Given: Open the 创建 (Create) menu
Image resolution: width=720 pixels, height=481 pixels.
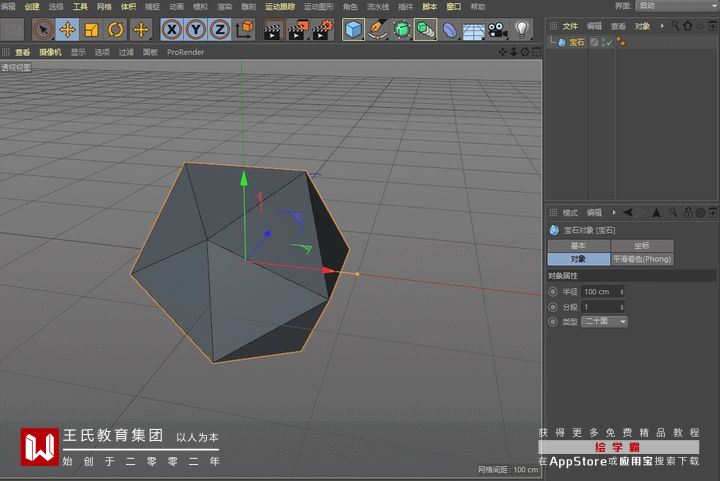Looking at the screenshot, I should (32, 6).
